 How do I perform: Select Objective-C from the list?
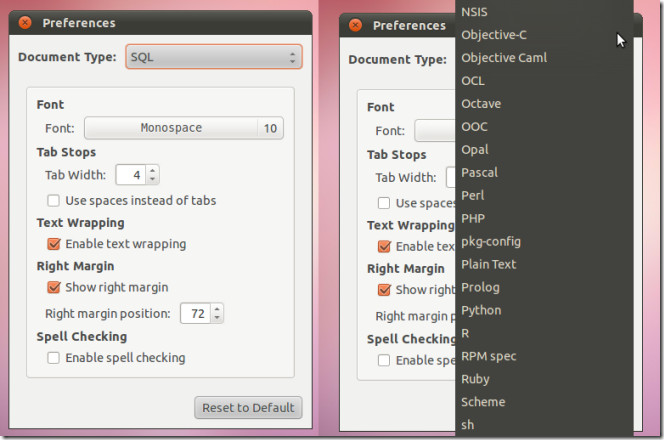click(x=544, y=35)
